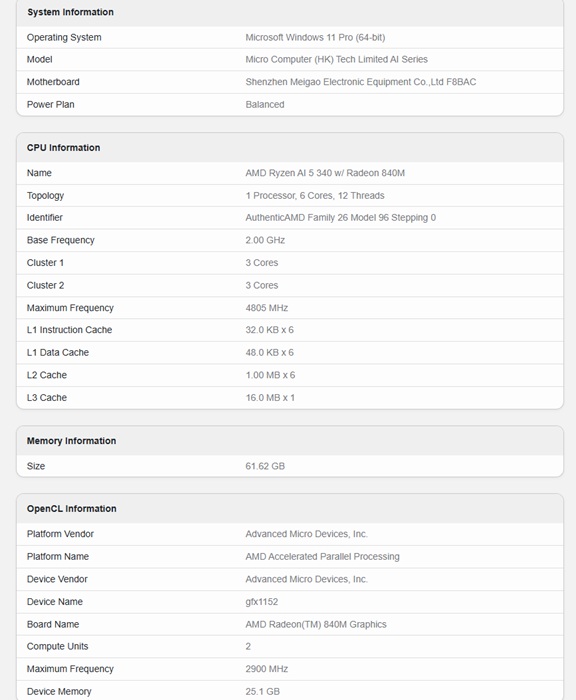This screenshot has width=576, height=700.
Task: Click the 'Device Vendor' row label
Action: (x=57, y=579)
